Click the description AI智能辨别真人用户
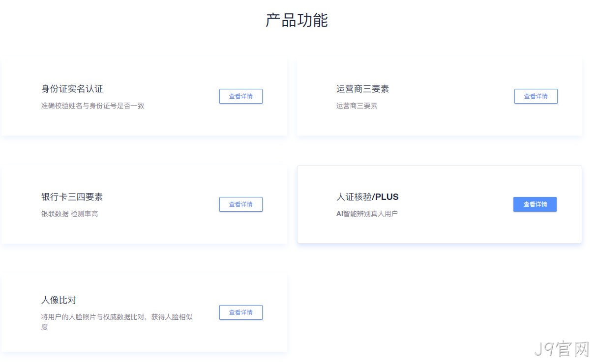The height and width of the screenshot is (364, 597). [x=367, y=214]
